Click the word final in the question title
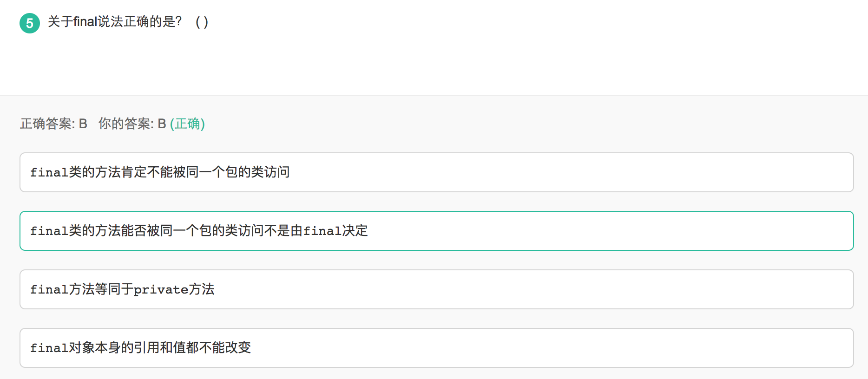The image size is (868, 379). [85, 22]
